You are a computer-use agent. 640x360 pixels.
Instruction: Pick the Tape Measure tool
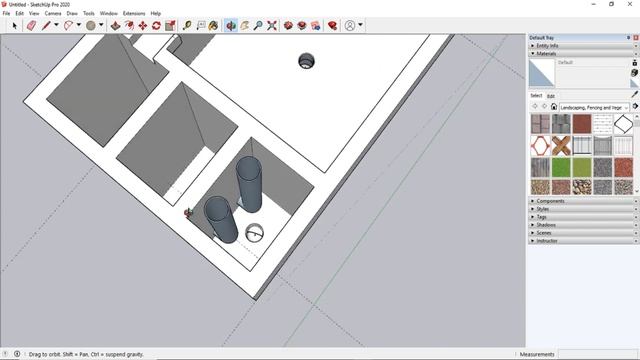click(x=187, y=25)
